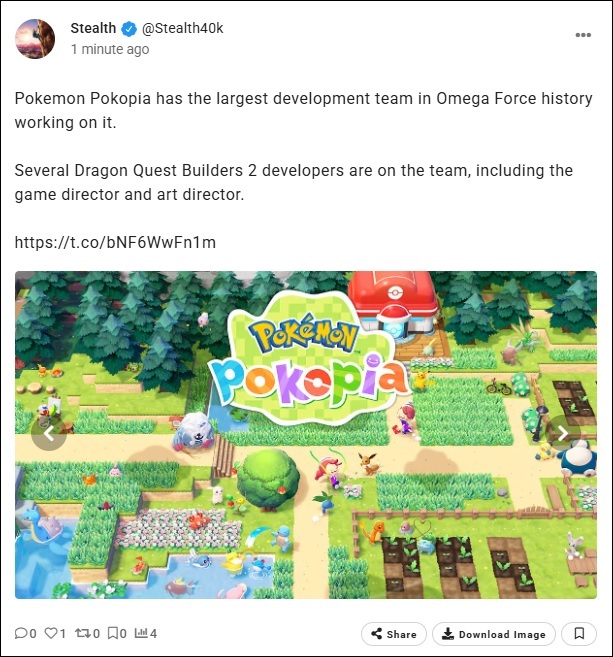Click the views bar chart icon
This screenshot has width=613, height=657.
(x=141, y=632)
